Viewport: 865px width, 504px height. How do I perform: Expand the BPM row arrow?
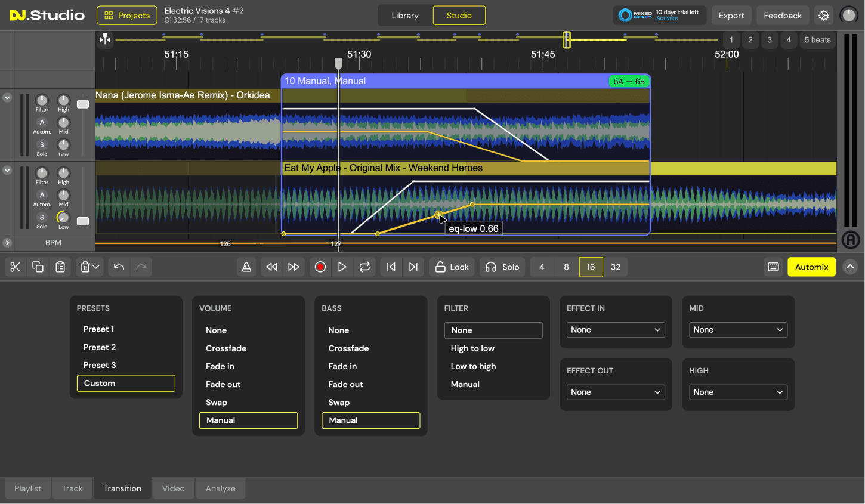coord(7,243)
